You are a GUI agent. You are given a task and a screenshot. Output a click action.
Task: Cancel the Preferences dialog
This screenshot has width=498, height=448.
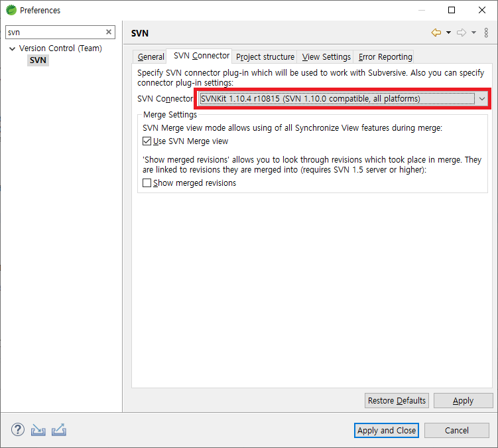(x=456, y=430)
